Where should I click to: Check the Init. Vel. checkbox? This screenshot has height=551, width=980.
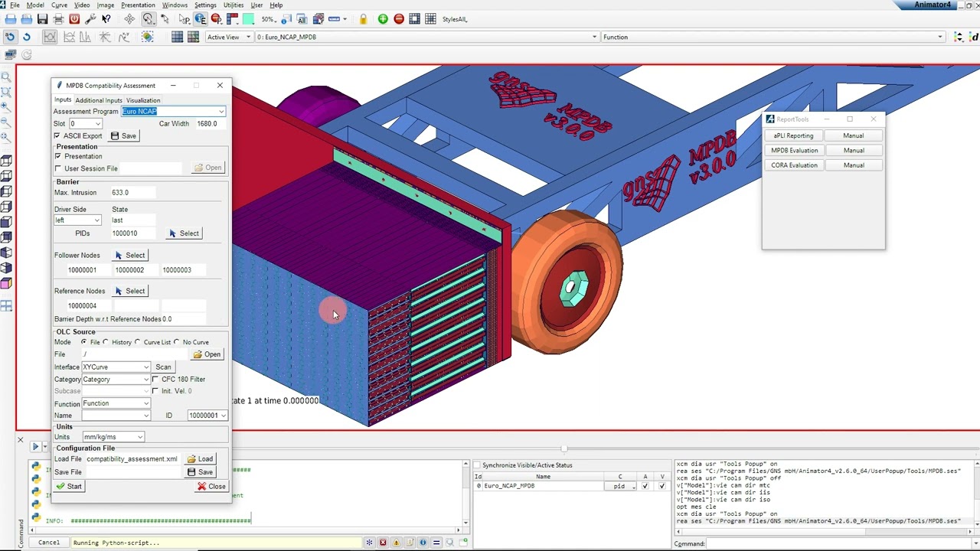coord(155,391)
